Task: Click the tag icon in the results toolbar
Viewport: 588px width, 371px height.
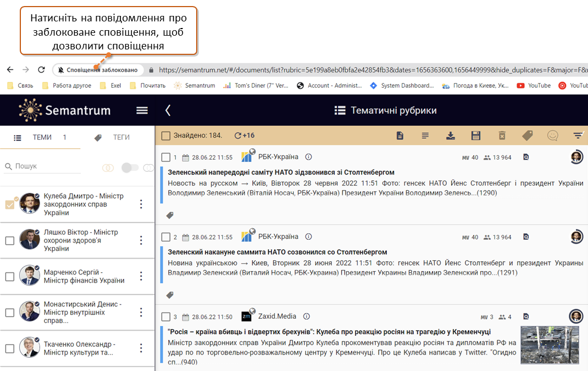Action: click(x=528, y=136)
